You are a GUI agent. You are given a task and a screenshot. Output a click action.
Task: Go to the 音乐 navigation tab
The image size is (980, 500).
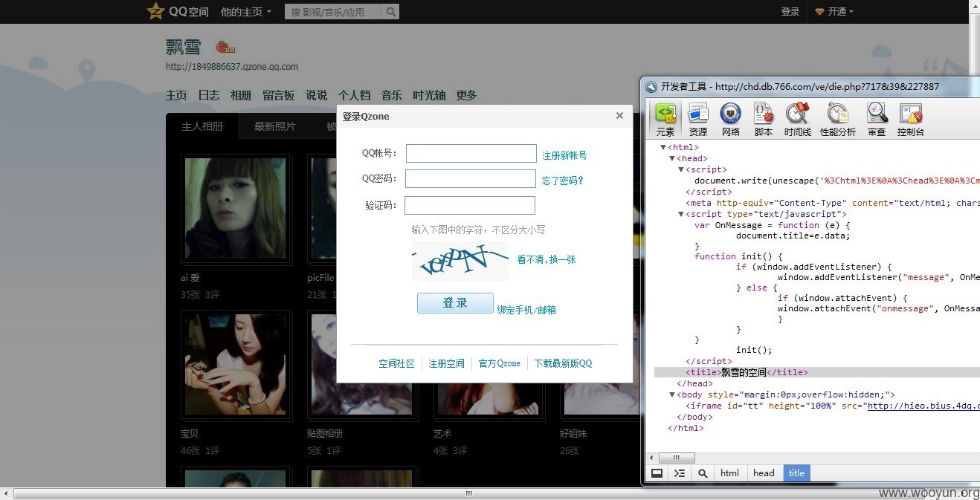point(392,95)
